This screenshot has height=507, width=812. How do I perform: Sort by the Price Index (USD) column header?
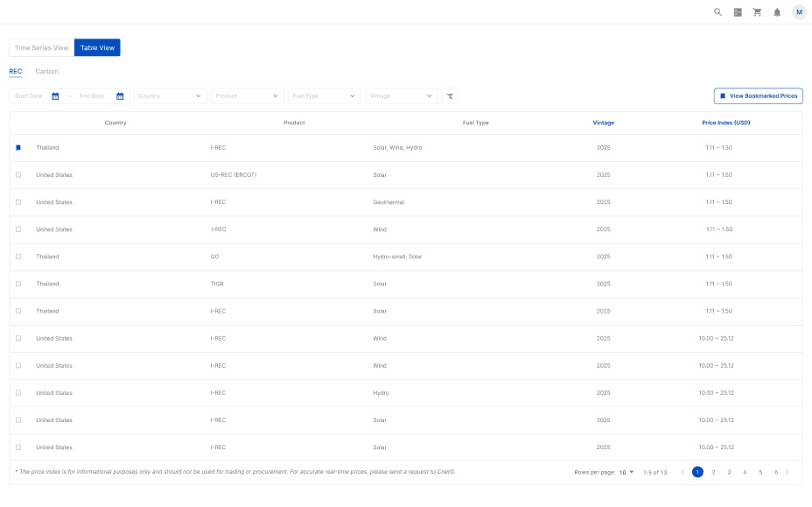tap(725, 123)
